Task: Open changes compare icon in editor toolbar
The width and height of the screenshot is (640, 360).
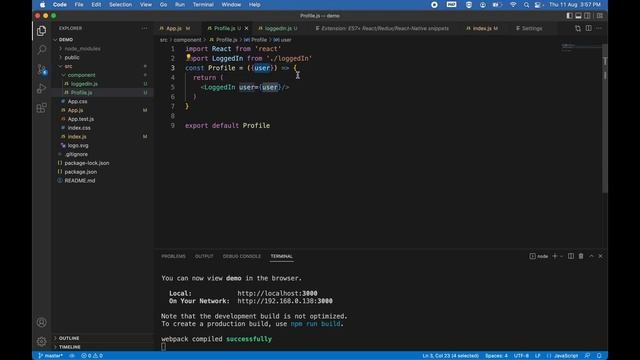Action: (578, 28)
